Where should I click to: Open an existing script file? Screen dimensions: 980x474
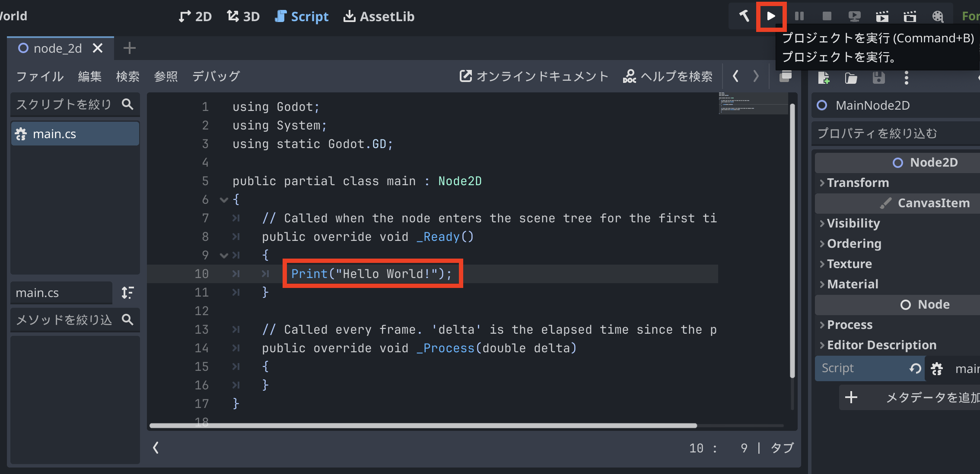[850, 78]
